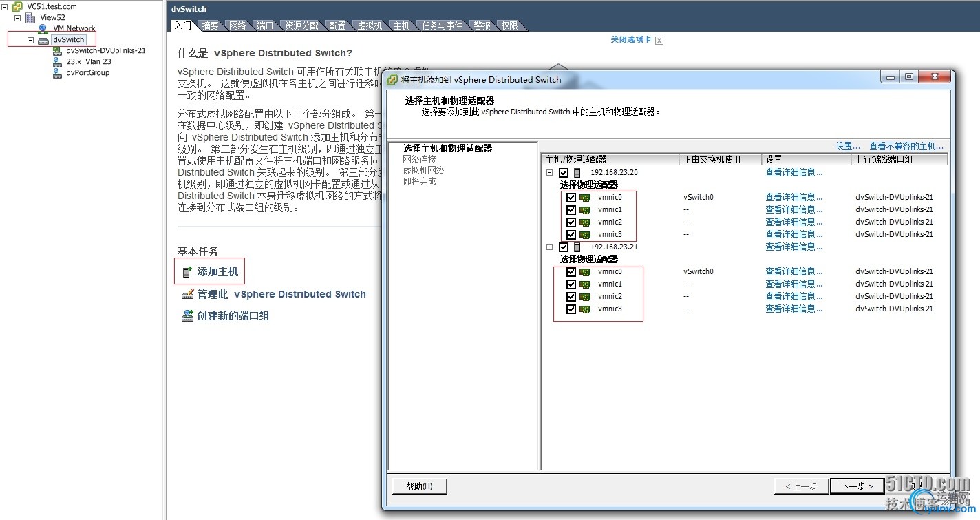Screen dimensions: 980x520
Task: Click vmnic0 adapter icon under 192.168.23.21
Action: point(585,271)
